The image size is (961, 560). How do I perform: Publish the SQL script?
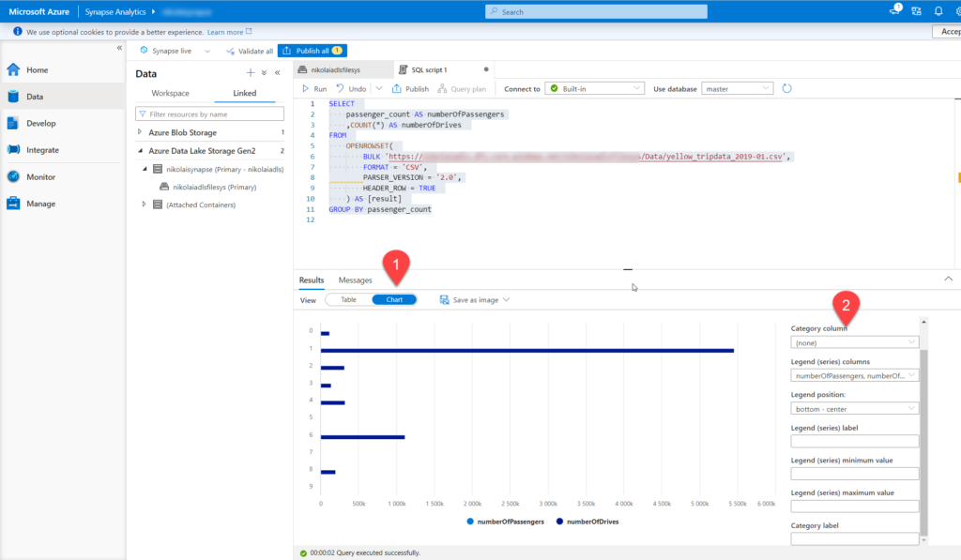(411, 89)
